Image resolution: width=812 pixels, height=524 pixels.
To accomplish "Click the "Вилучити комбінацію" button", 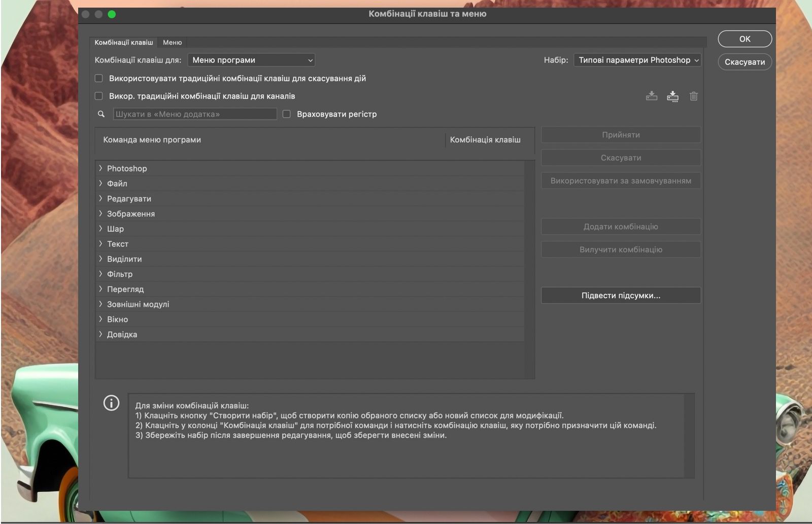I will pos(621,250).
